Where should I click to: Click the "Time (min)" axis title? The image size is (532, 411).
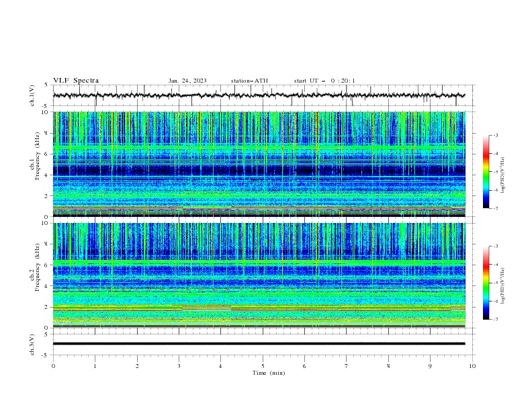click(x=269, y=373)
